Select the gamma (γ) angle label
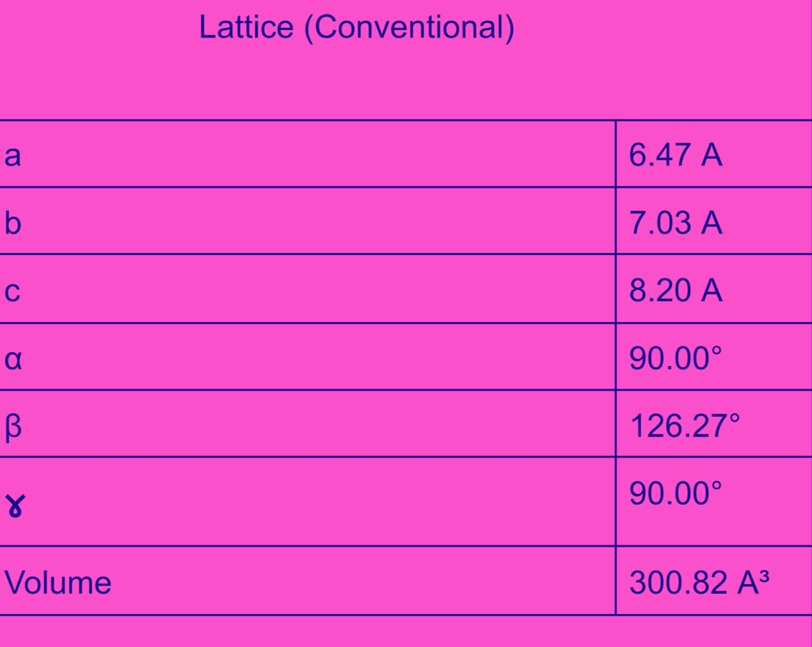The height and width of the screenshot is (647, 812). 15,506
